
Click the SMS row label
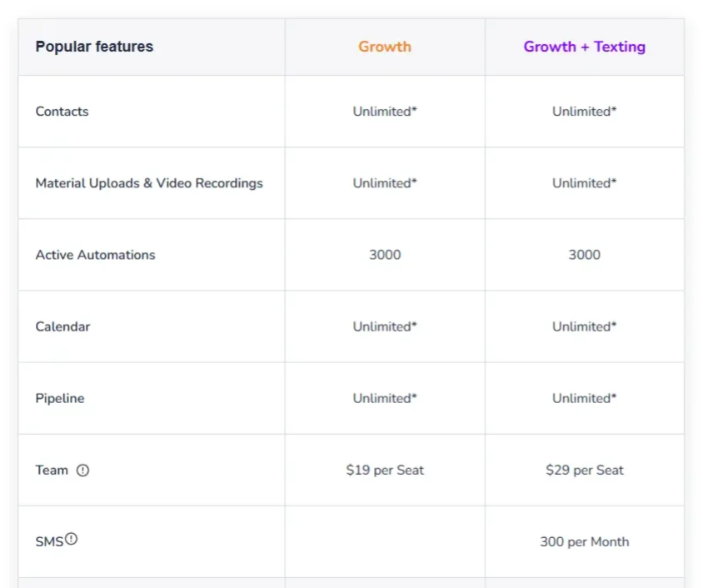[x=49, y=541]
